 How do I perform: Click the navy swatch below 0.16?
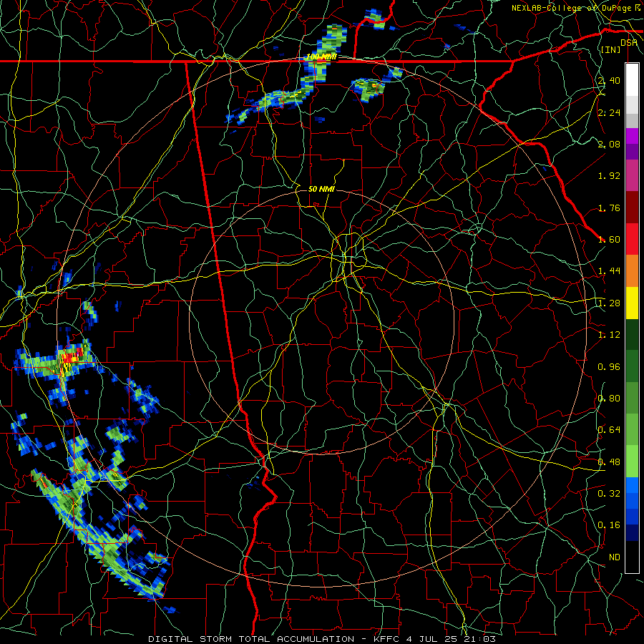pyautogui.click(x=632, y=533)
